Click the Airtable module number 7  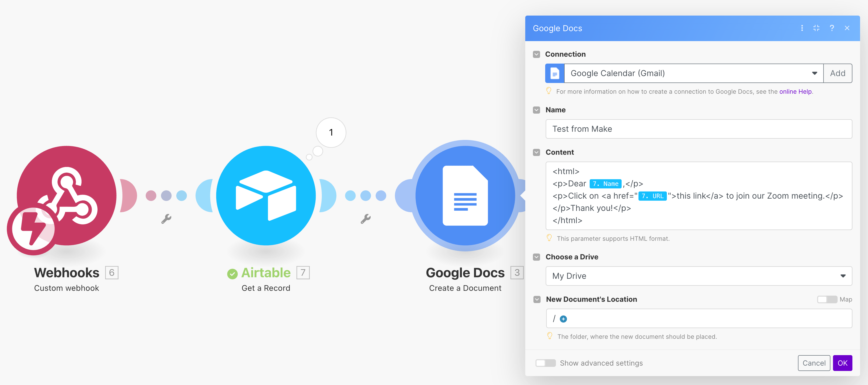(303, 272)
